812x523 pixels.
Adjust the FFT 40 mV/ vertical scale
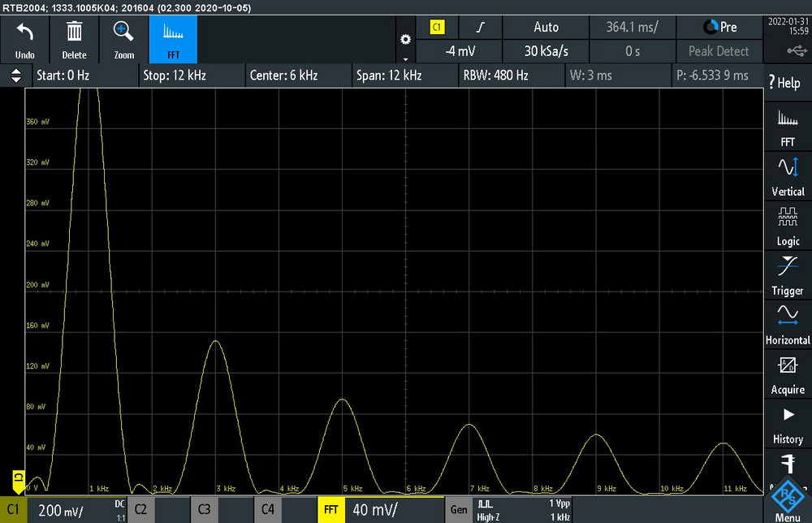click(x=395, y=510)
